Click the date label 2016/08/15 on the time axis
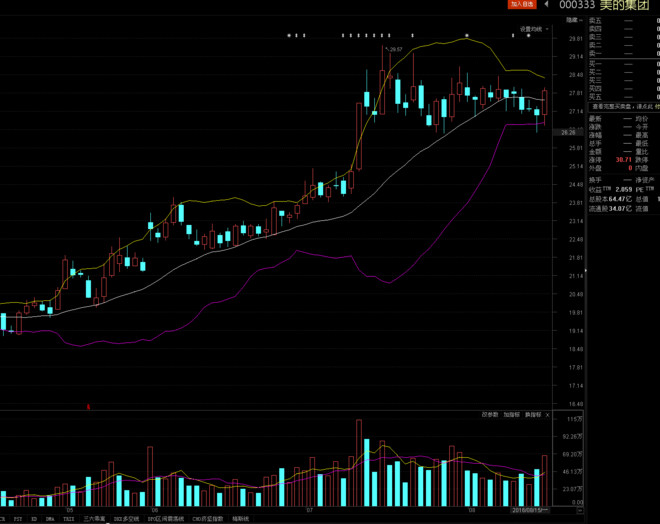Screen dimensions: 660x524 point(530,511)
